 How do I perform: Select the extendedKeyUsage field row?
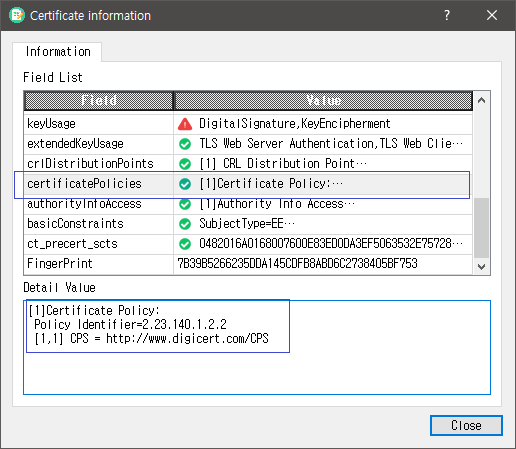point(248,144)
